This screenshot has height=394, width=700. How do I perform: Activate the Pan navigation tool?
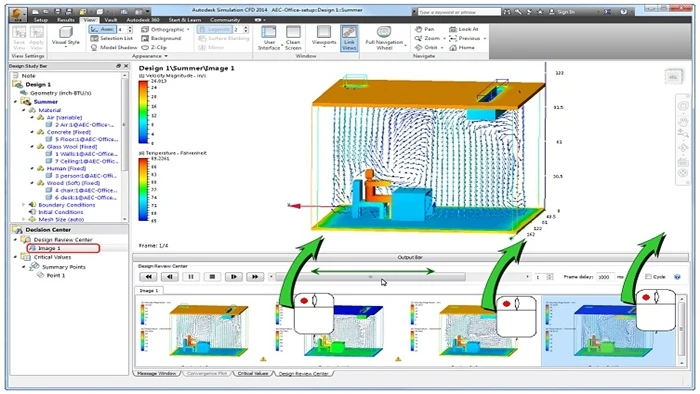point(425,29)
